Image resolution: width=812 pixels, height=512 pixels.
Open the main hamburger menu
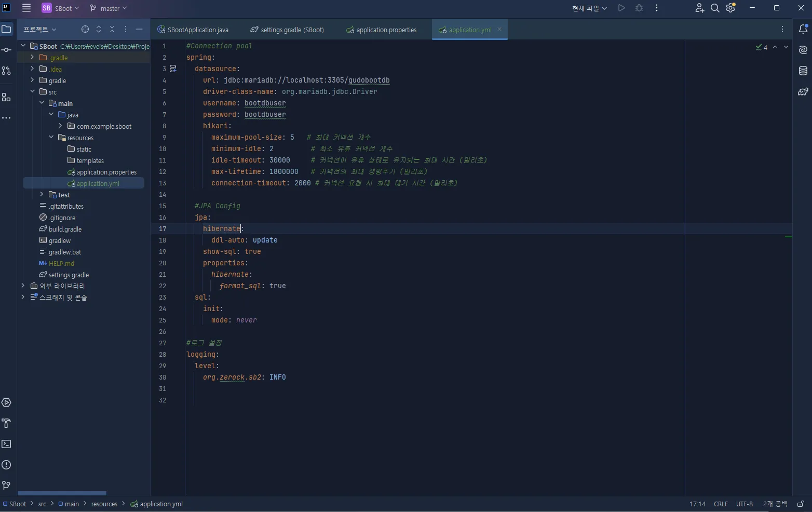click(26, 8)
